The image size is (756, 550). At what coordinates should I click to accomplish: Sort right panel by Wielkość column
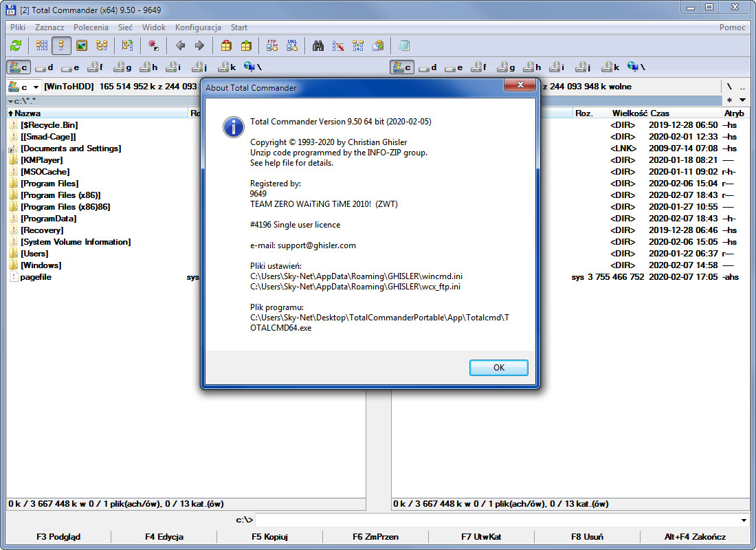629,113
